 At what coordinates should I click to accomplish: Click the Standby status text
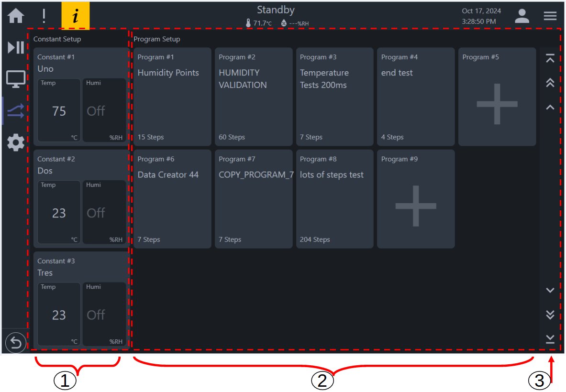pyautogui.click(x=276, y=10)
